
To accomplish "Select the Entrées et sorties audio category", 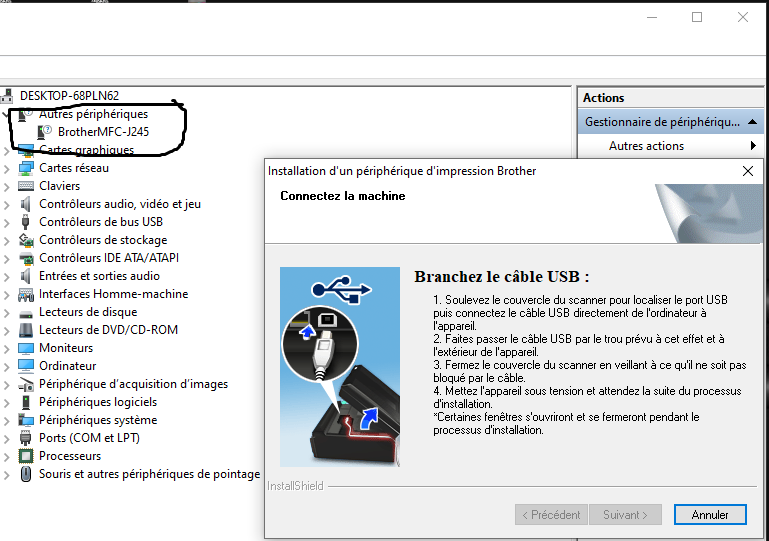I will 100,276.
